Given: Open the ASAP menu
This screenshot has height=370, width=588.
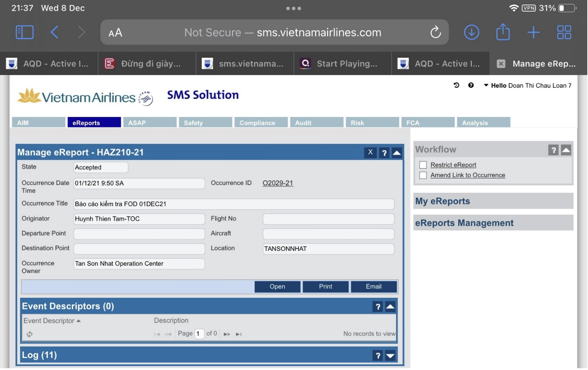Looking at the screenshot, I should point(150,122).
